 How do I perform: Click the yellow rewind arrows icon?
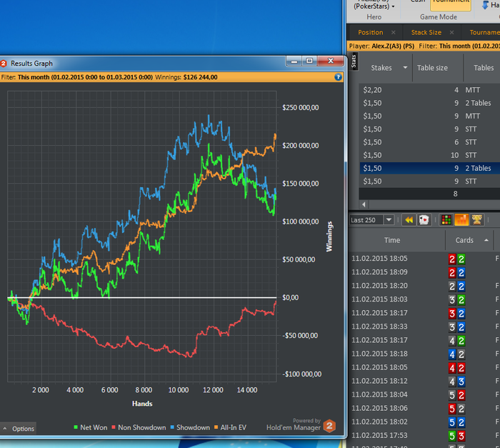click(409, 220)
